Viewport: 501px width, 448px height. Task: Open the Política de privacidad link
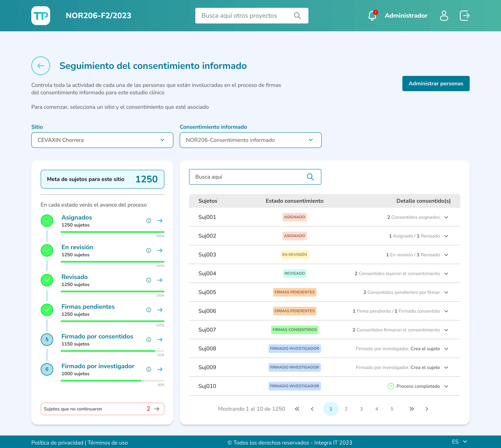[x=57, y=443]
